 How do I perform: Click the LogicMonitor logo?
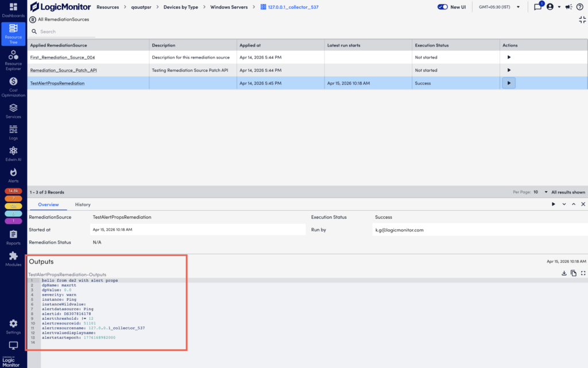[61, 7]
